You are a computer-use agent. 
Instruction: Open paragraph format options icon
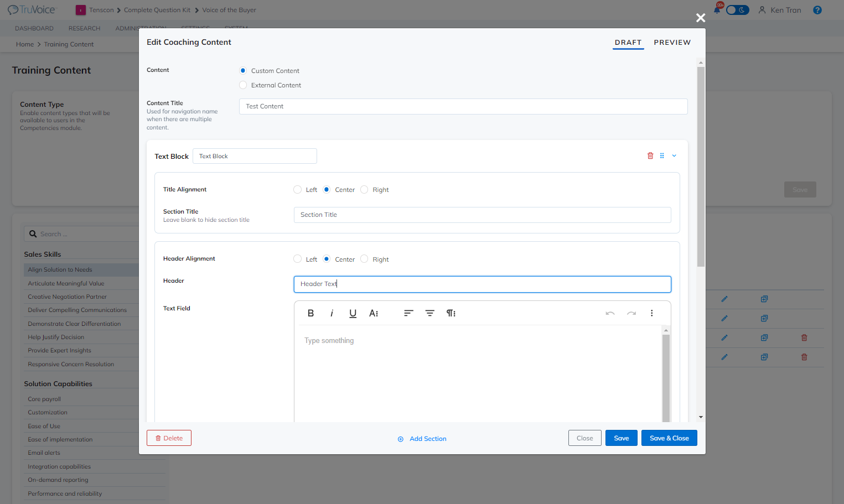[x=451, y=313]
